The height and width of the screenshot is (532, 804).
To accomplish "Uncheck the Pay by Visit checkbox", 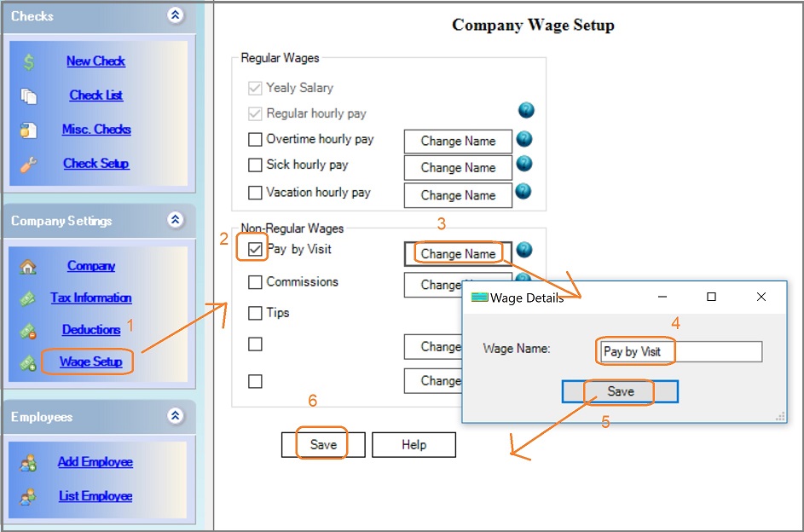I will 255,250.
